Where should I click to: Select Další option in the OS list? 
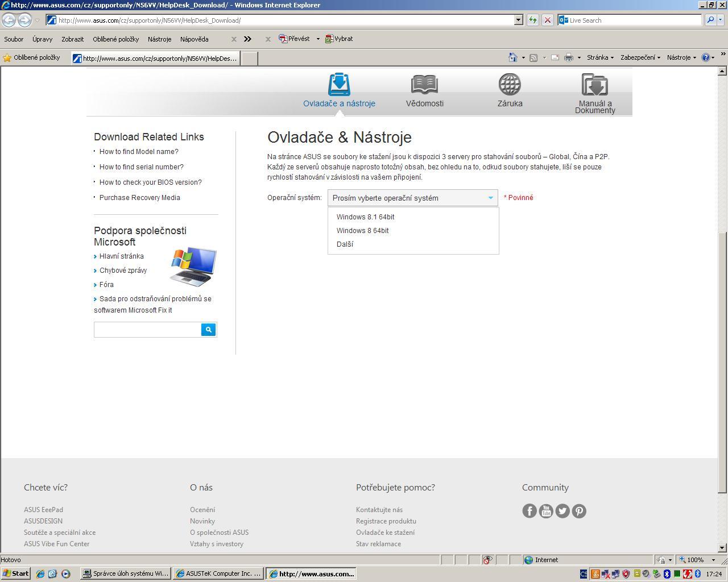point(345,244)
